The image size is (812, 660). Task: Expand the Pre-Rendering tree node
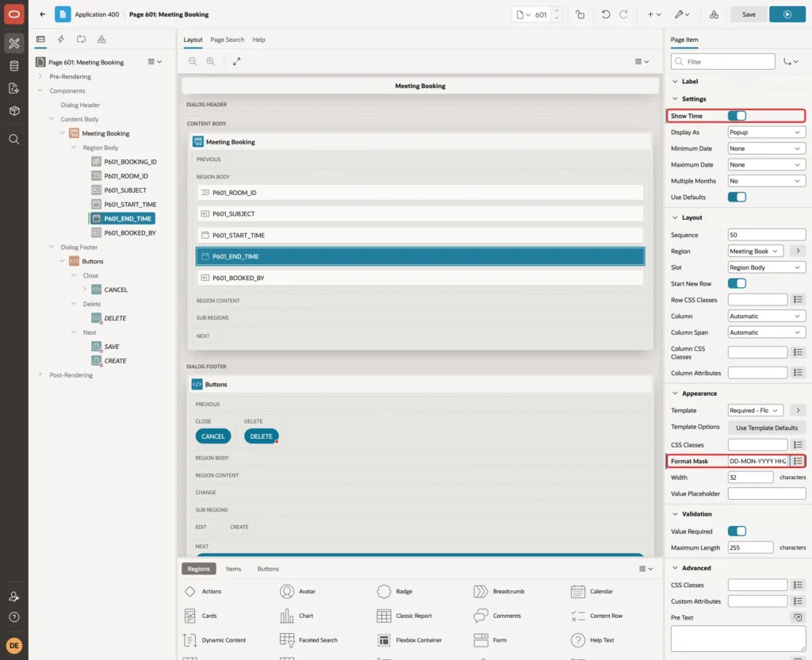pos(40,77)
